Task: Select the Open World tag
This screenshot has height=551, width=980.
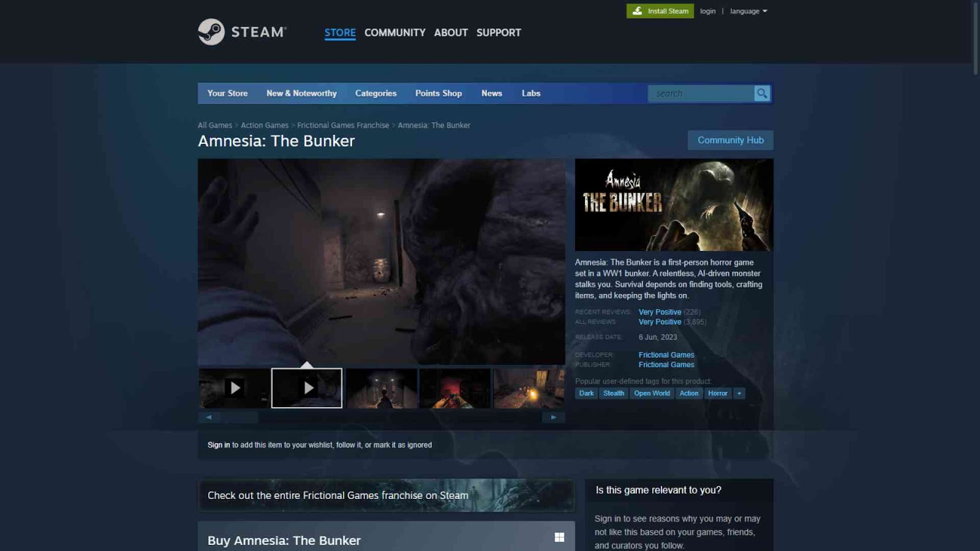Action: [652, 394]
